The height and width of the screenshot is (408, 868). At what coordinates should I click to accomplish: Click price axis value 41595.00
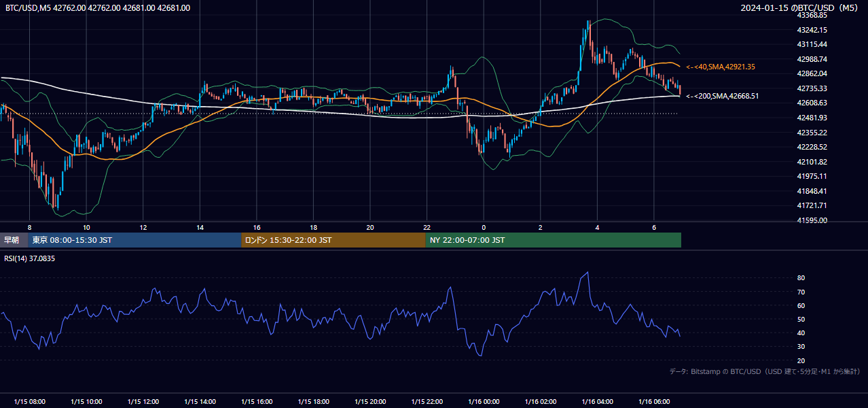pos(812,220)
